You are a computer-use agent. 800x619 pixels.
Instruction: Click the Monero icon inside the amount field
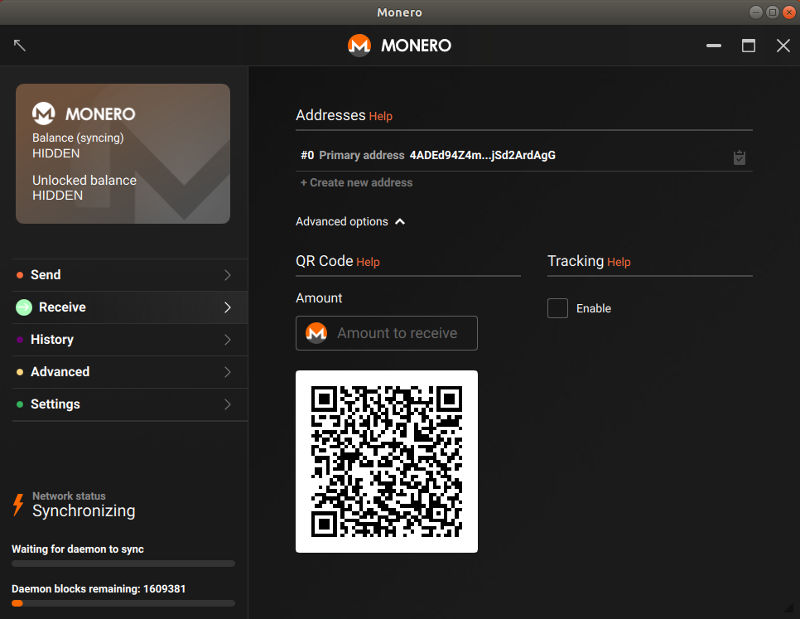click(x=316, y=333)
